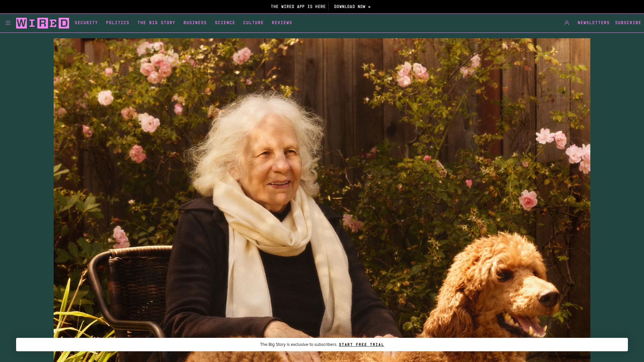Screen dimensions: 644x362
Task: Click the Subscribe link
Action: click(628, 23)
